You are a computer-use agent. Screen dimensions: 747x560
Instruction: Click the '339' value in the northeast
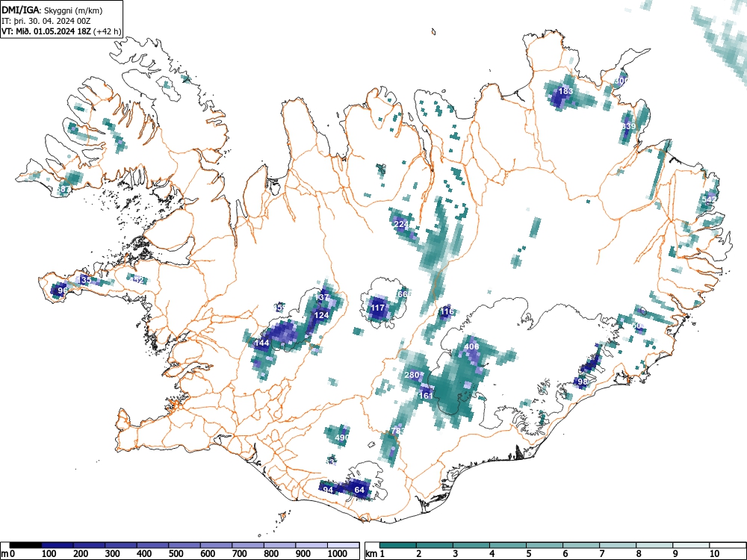[628, 126]
